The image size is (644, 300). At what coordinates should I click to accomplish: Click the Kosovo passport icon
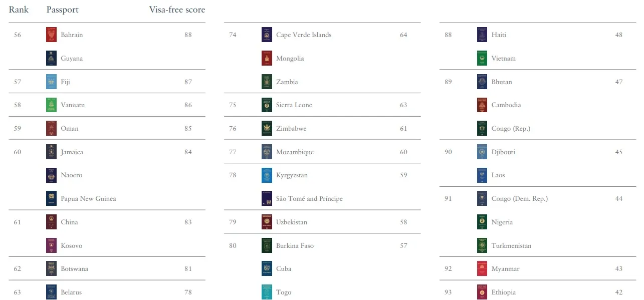point(51,245)
